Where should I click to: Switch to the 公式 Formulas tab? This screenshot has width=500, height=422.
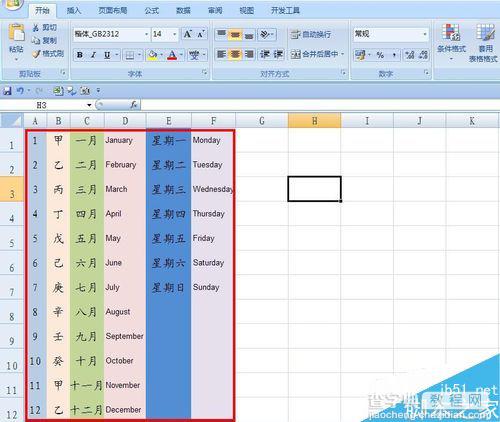click(x=152, y=10)
